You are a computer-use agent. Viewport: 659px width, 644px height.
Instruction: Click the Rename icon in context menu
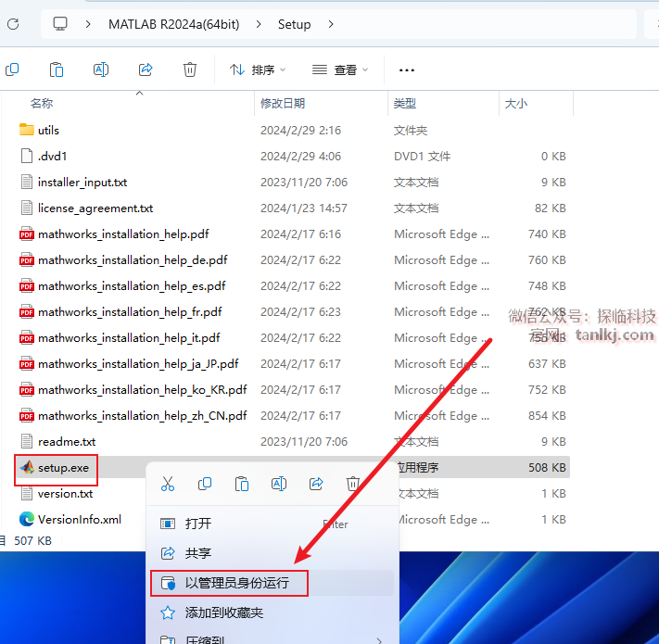[279, 484]
